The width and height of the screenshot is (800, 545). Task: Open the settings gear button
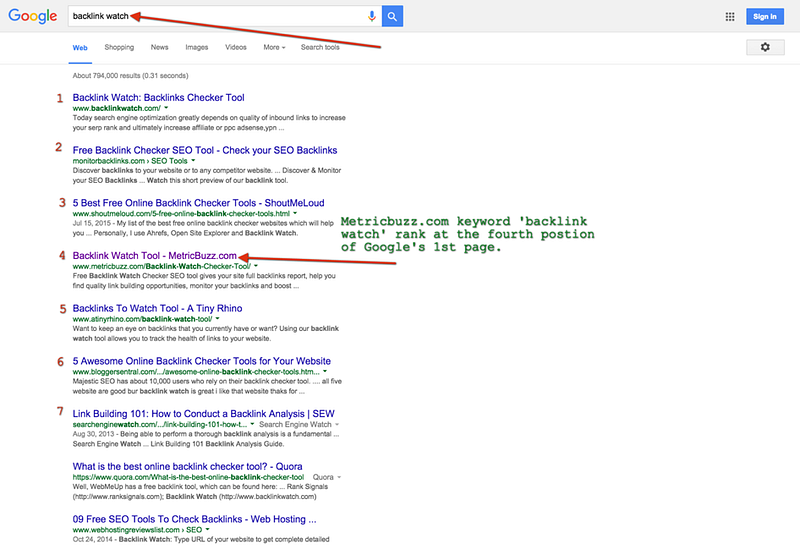765,47
